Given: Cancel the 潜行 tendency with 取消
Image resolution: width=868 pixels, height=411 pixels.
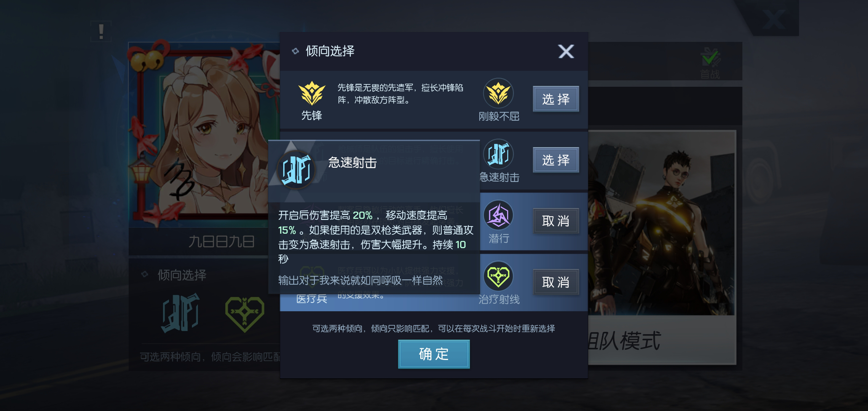Looking at the screenshot, I should 556,221.
